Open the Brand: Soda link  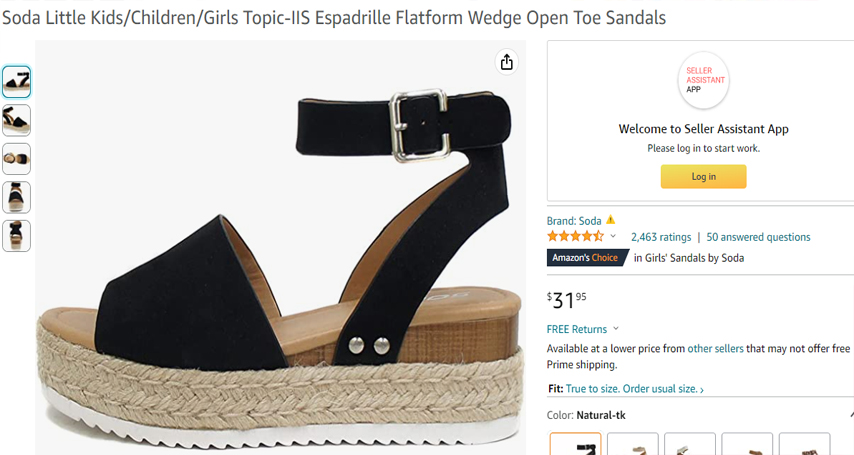(x=574, y=221)
